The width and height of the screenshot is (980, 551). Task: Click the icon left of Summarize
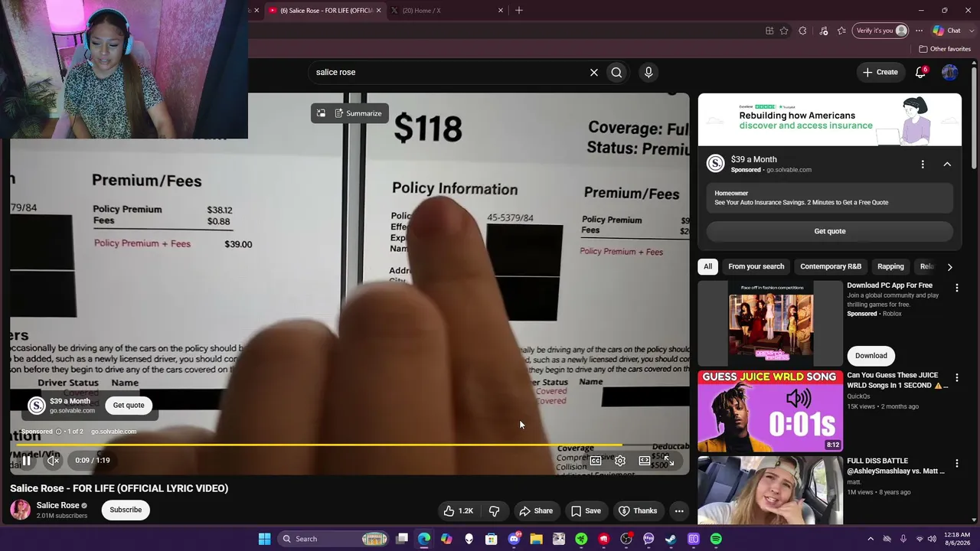(x=321, y=113)
